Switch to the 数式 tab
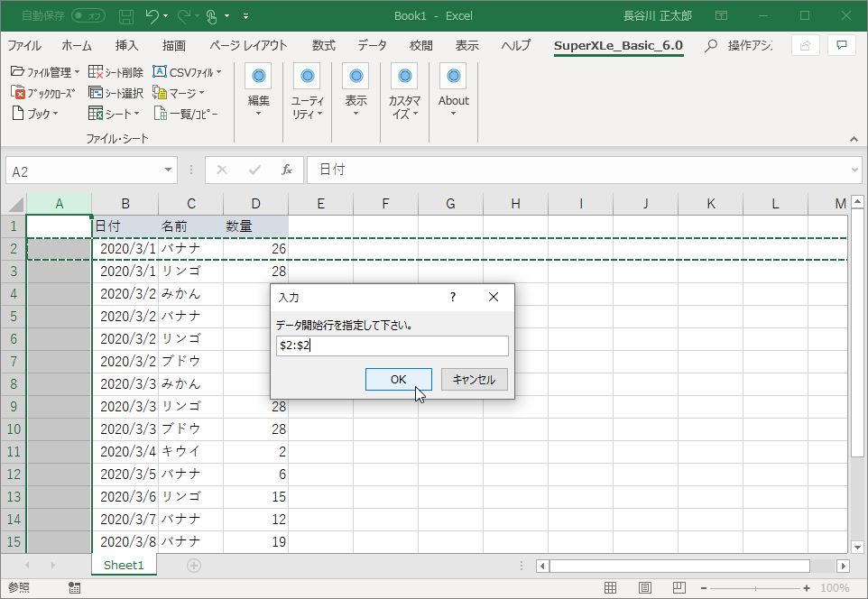 (323, 45)
